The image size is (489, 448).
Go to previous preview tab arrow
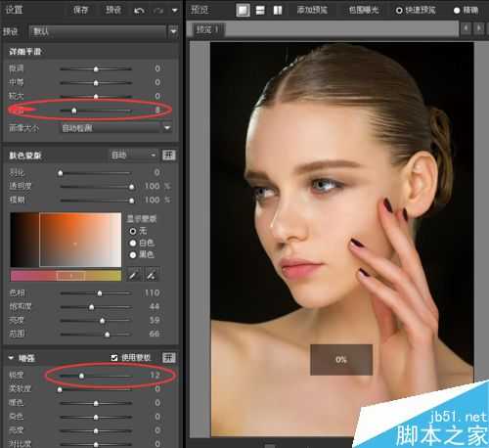pyautogui.click(x=467, y=28)
